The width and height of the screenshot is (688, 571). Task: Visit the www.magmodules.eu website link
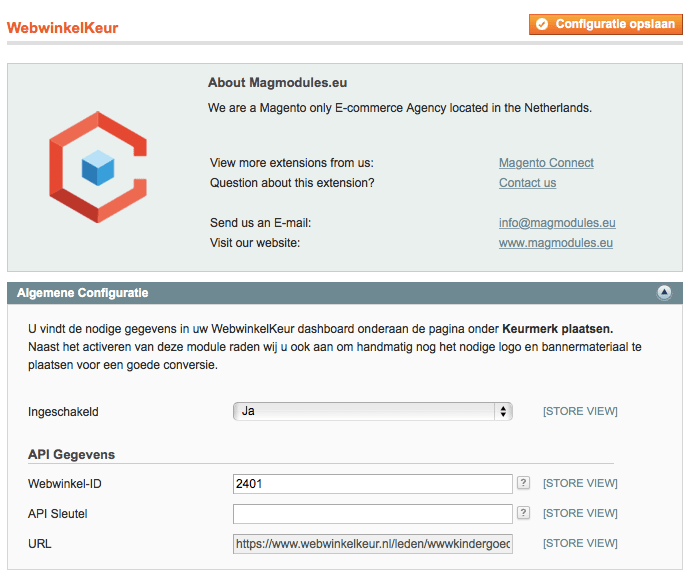(x=555, y=243)
